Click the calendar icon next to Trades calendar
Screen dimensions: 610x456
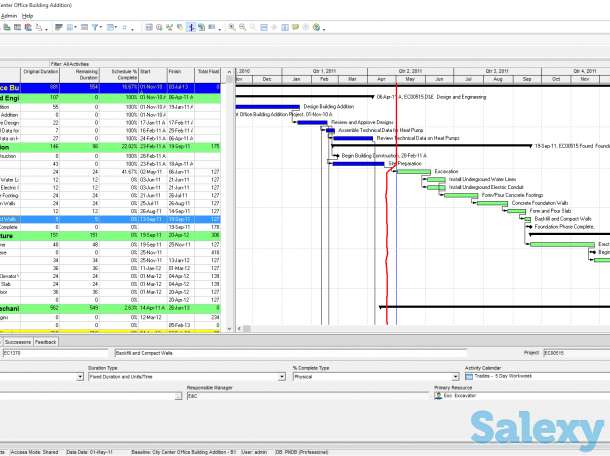pyautogui.click(x=469, y=378)
